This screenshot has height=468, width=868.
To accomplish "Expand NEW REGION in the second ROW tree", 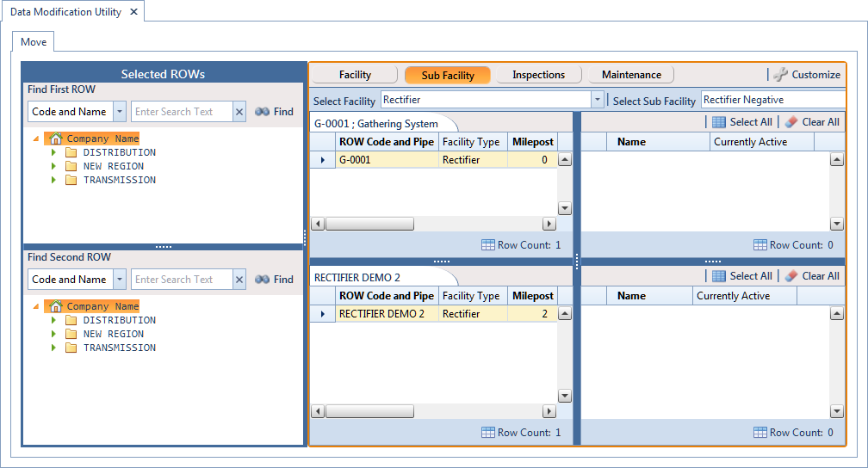I will click(53, 334).
